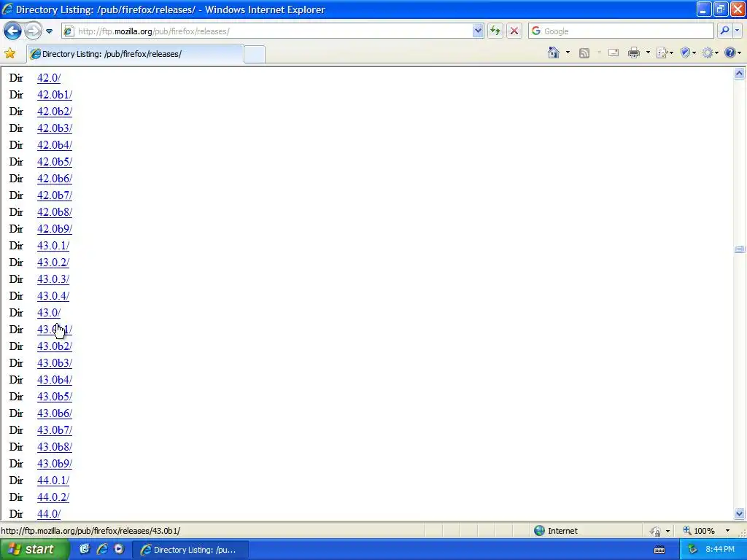Click the Directory Listing taskbar button
747x560 pixels.
(189, 550)
